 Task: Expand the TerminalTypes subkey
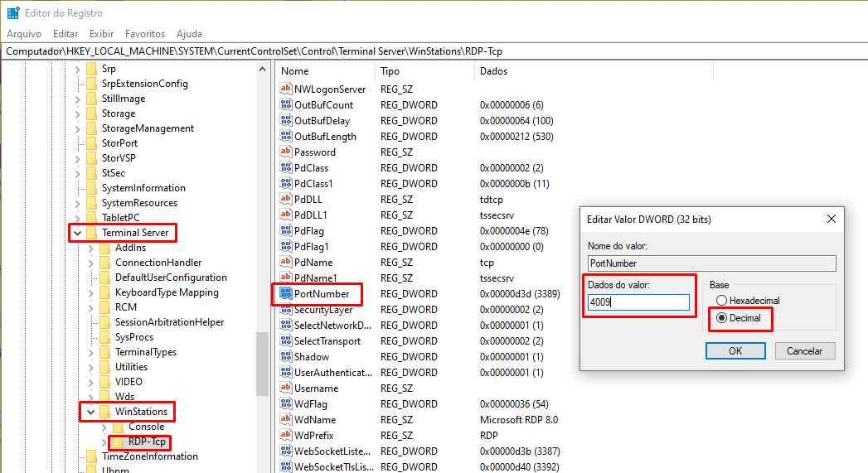(91, 353)
